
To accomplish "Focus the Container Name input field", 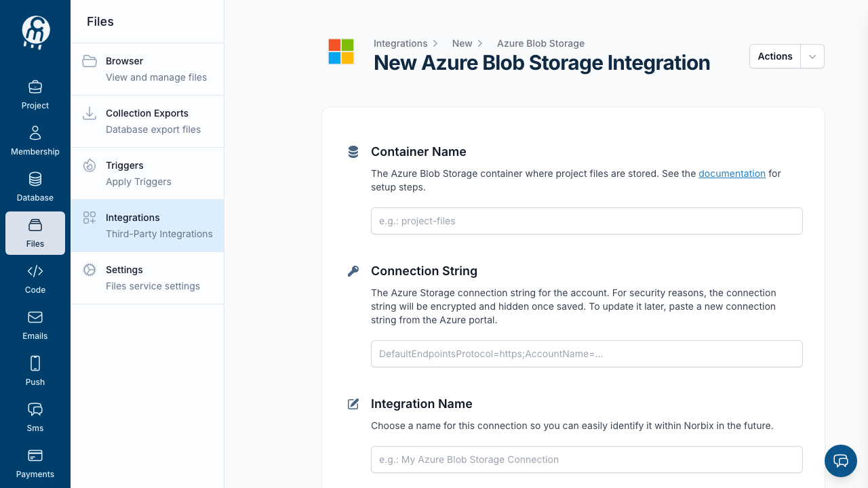I will (587, 221).
